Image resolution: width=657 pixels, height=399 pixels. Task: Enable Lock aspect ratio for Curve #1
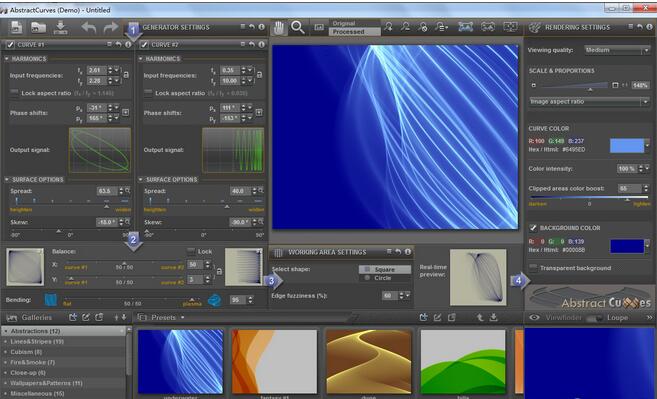coord(14,93)
